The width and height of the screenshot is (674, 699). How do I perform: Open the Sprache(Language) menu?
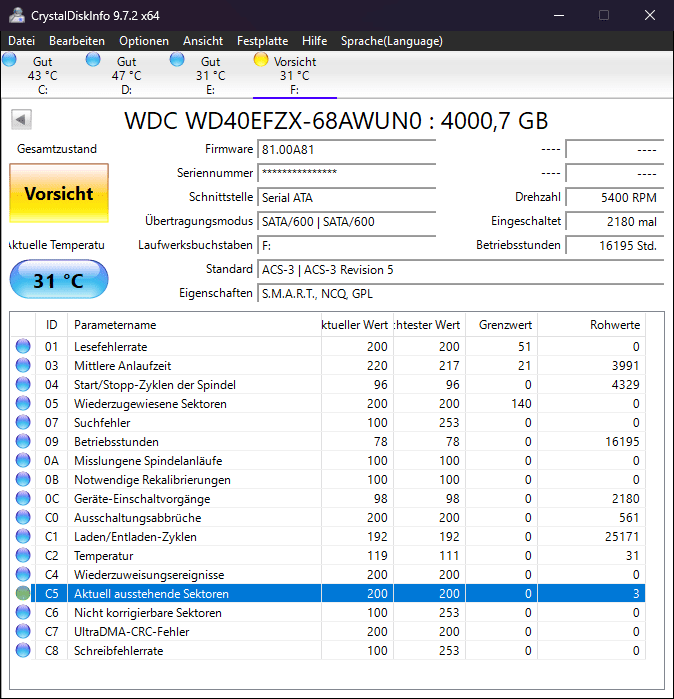point(392,41)
